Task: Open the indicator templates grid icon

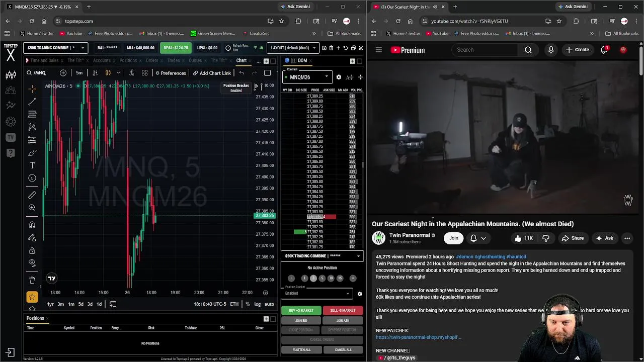Action: [x=144, y=73]
